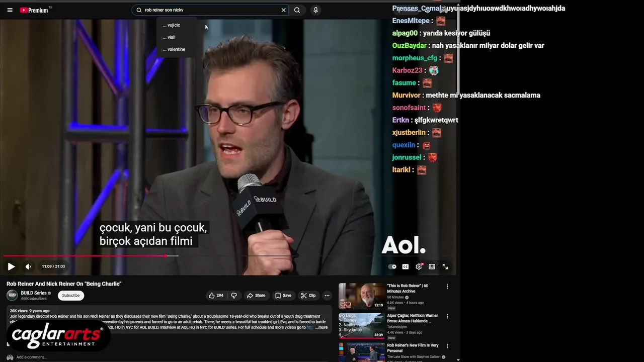Share the video
The image size is (644, 362).
click(x=256, y=296)
